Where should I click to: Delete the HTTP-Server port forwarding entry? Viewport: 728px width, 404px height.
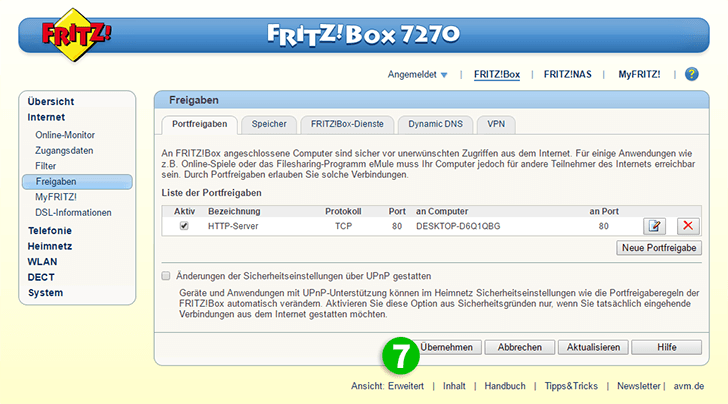tap(688, 226)
